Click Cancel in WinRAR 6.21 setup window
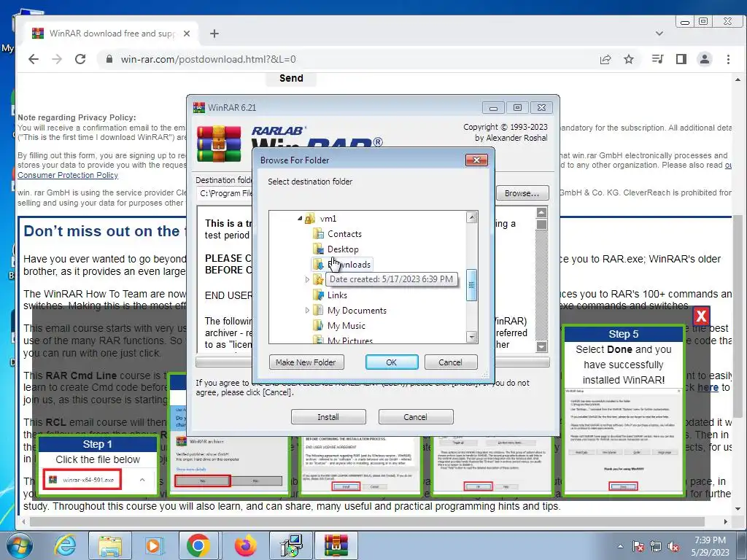The image size is (747, 560). (415, 417)
